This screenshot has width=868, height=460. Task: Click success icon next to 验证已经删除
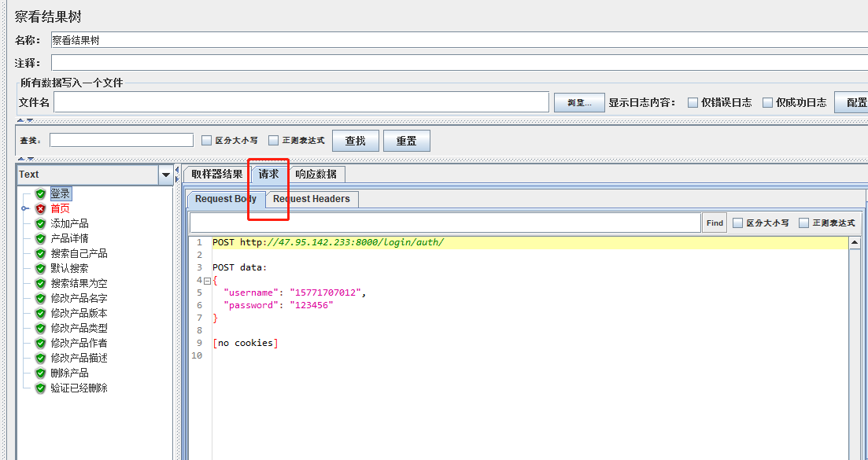(40, 388)
